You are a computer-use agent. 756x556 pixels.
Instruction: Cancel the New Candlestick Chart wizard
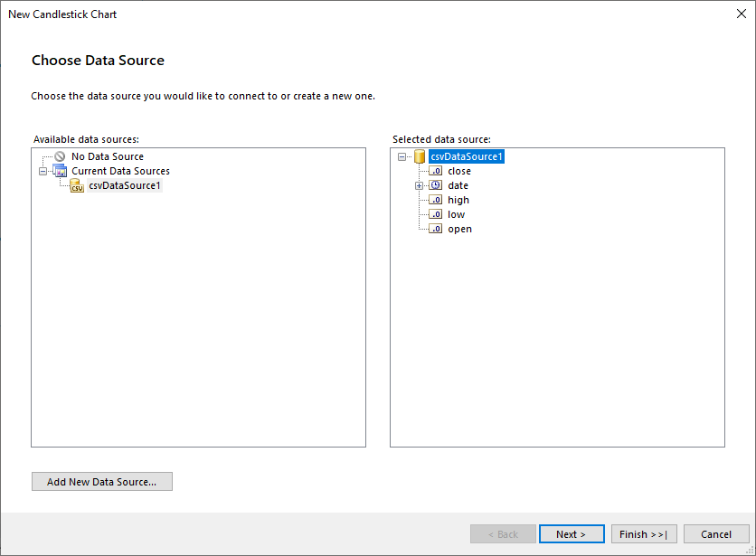716,533
